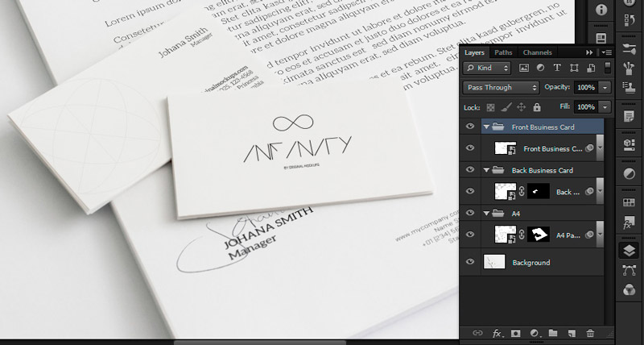
Task: Add a layer mask
Action: (516, 333)
